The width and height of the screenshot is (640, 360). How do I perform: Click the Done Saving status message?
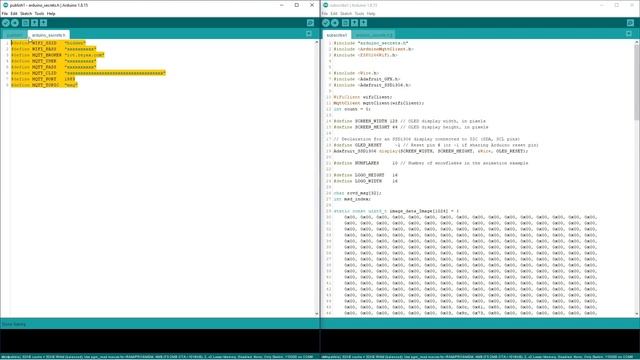pyautogui.click(x=14, y=324)
